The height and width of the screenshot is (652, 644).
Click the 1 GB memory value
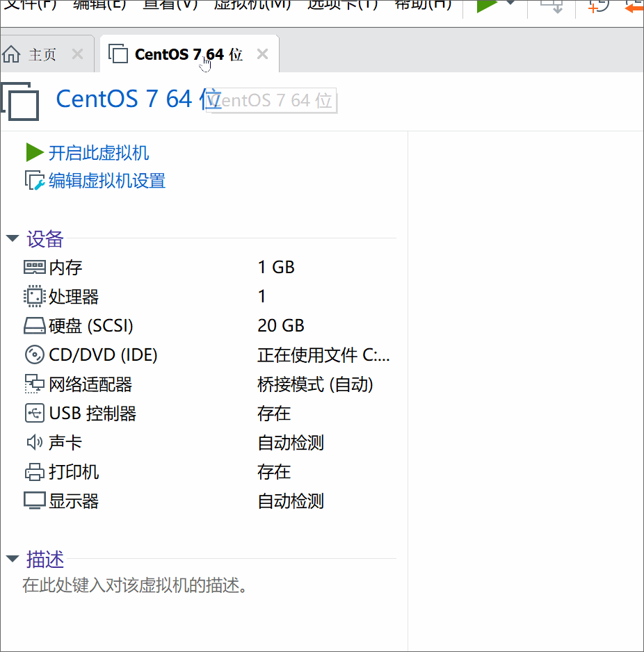coord(276,268)
